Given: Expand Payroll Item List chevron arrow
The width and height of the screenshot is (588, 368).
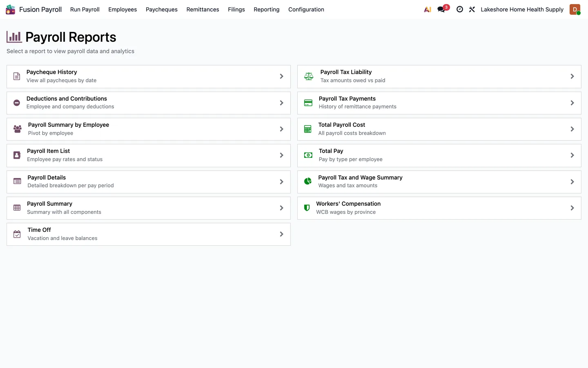Looking at the screenshot, I should click(x=281, y=155).
